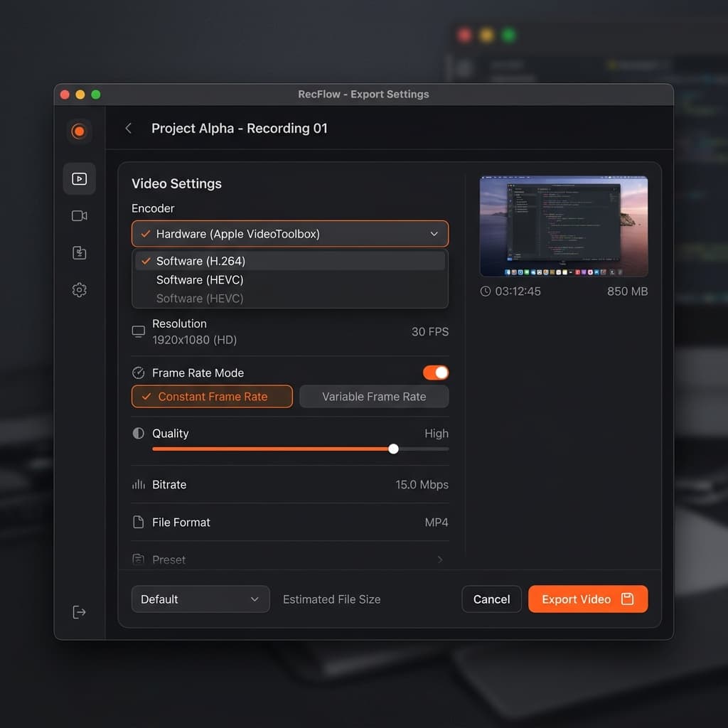Open the video export panel in sidebar
The image size is (728, 728).
[79, 178]
